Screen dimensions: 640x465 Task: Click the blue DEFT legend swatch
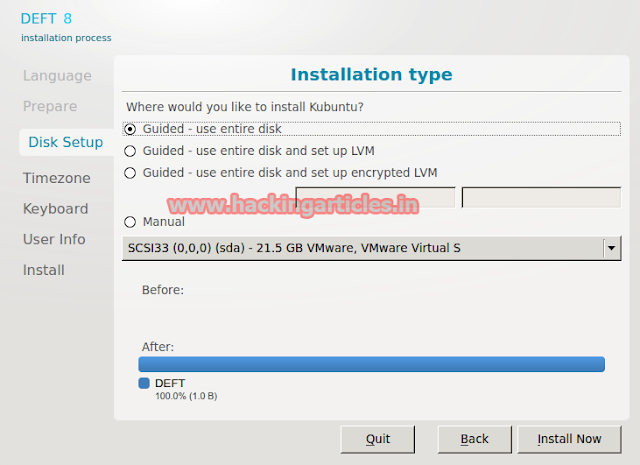(x=144, y=384)
